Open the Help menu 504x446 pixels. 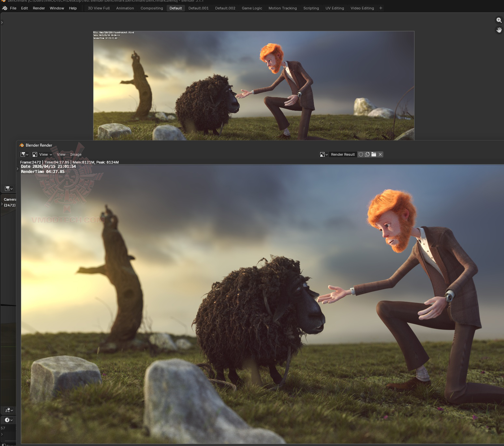[73, 8]
